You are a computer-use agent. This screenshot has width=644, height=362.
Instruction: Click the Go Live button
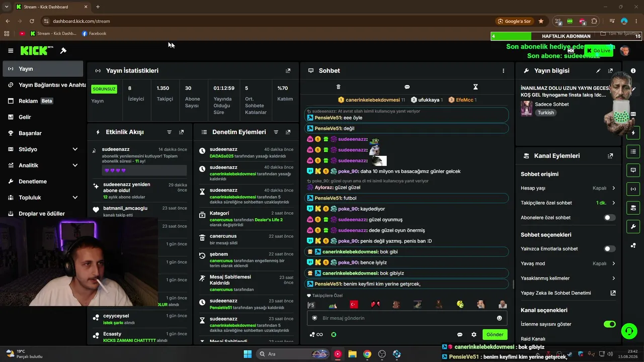(598, 51)
